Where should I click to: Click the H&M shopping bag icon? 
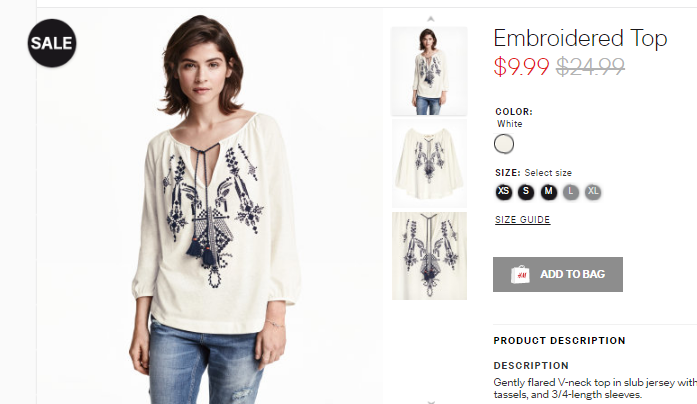pos(520,274)
